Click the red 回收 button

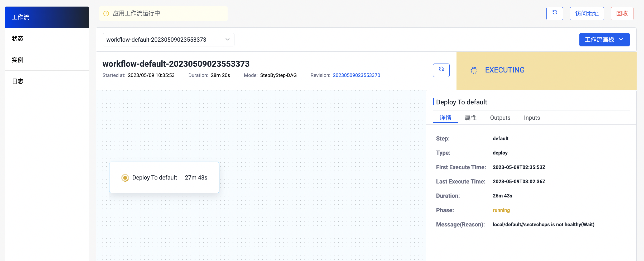click(x=622, y=13)
